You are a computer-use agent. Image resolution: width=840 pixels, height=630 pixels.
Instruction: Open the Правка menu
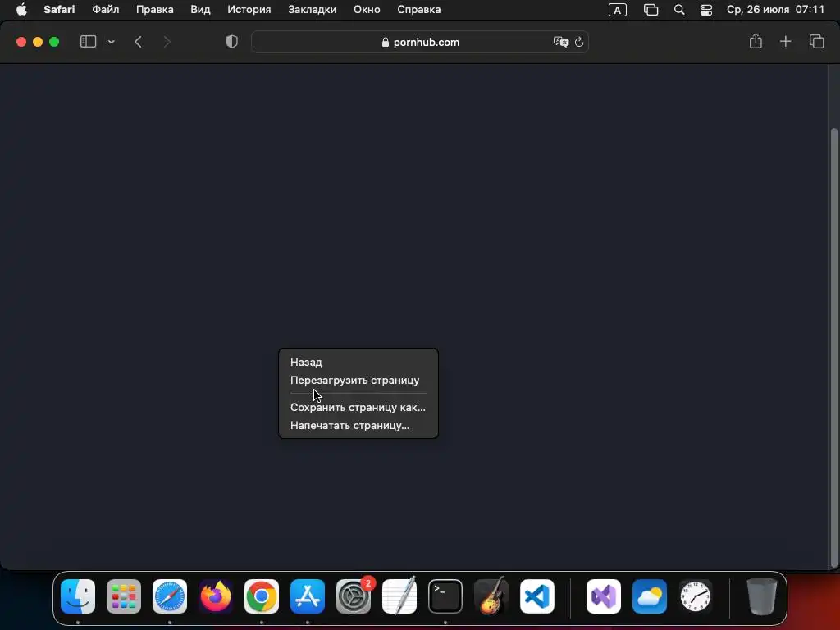tap(155, 10)
